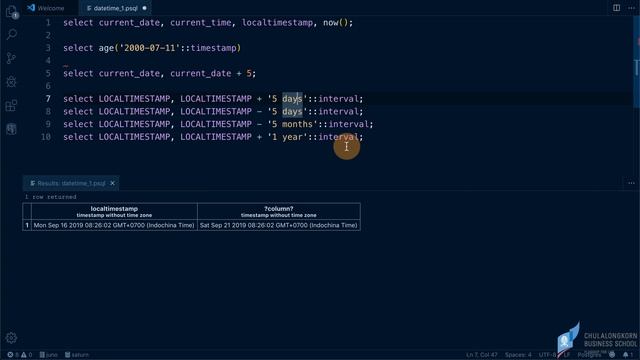Select the Results: datetime_1.psql tab

pyautogui.click(x=71, y=183)
